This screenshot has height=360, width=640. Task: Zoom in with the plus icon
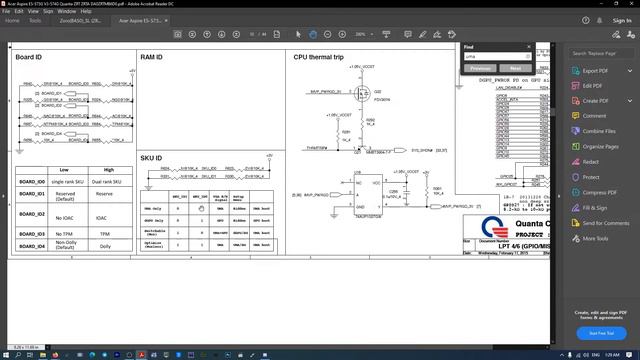coord(342,35)
